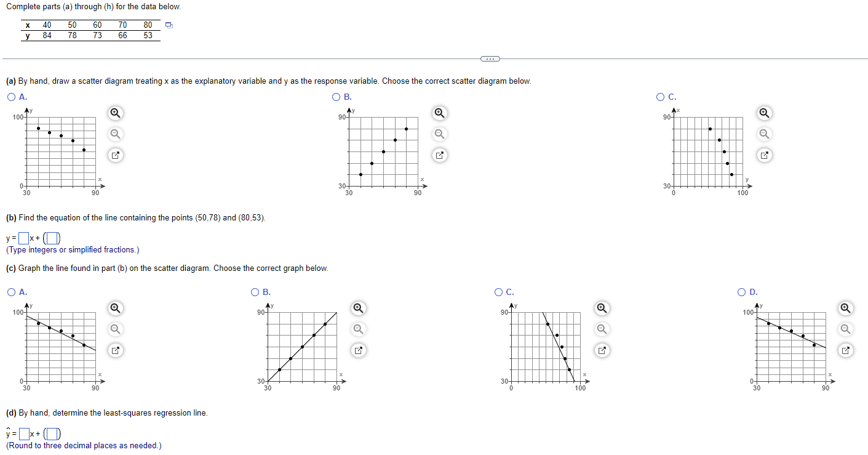Select answer A for the scatter diagram
The width and height of the screenshot is (868, 455).
coord(11,97)
